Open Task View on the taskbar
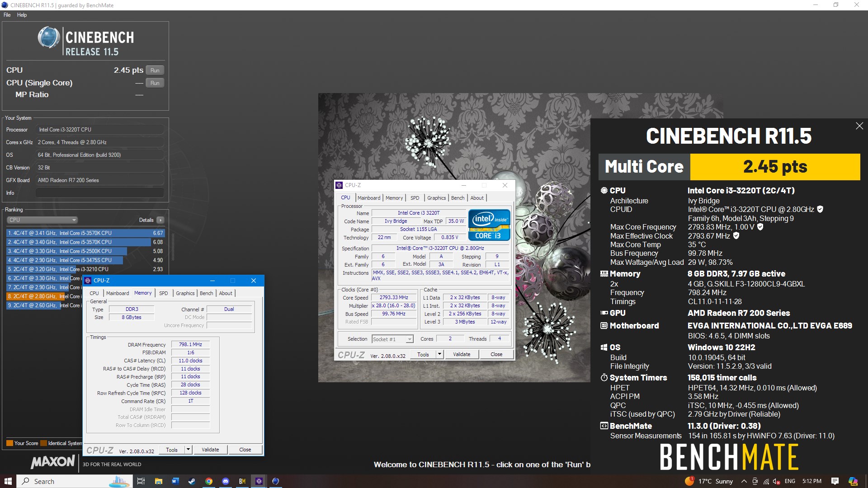This screenshot has width=868, height=488. tap(141, 481)
